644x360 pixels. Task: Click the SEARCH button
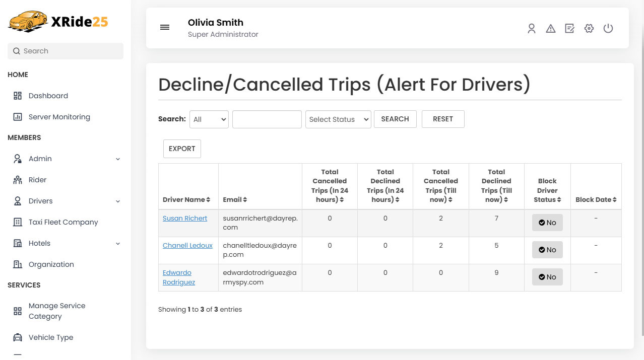(x=395, y=119)
